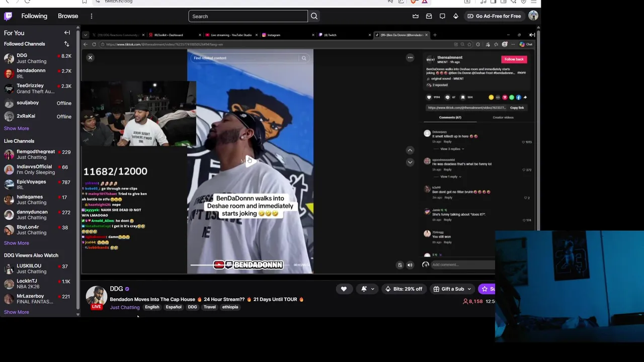Image resolution: width=644 pixels, height=362 pixels.
Task: Collapse the For You sidebar
Action: point(67,33)
